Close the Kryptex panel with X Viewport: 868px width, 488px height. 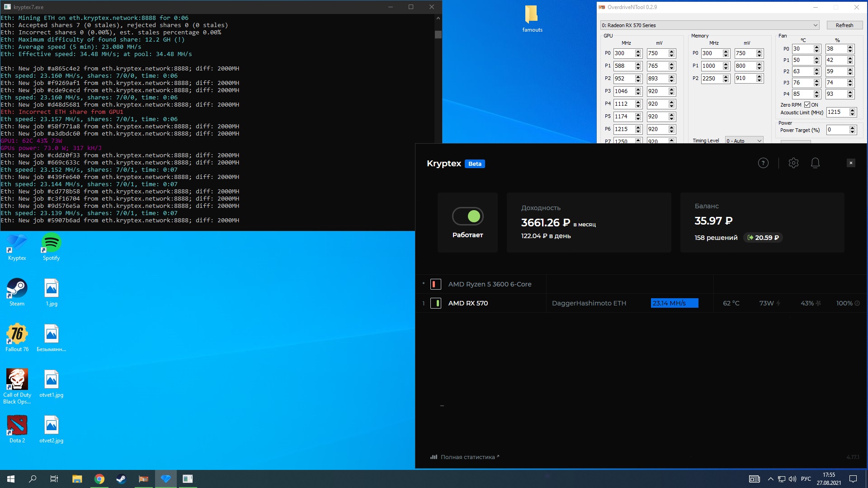[x=851, y=163]
